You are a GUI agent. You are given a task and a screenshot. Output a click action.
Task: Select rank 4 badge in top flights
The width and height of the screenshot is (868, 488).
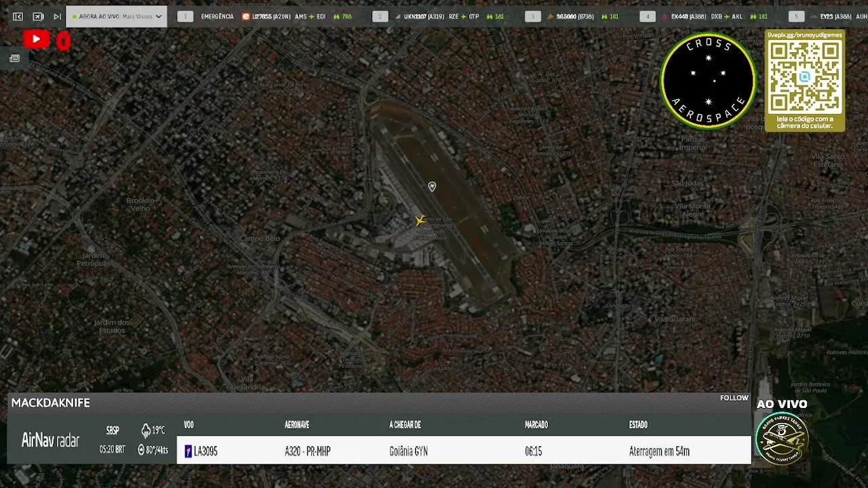click(648, 16)
